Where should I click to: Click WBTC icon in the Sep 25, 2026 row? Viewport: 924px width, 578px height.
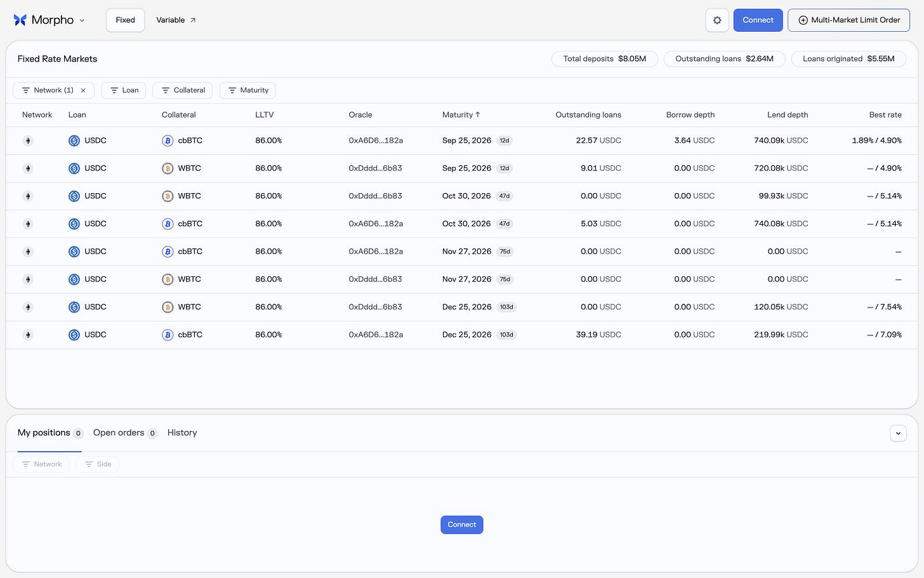[x=168, y=168]
